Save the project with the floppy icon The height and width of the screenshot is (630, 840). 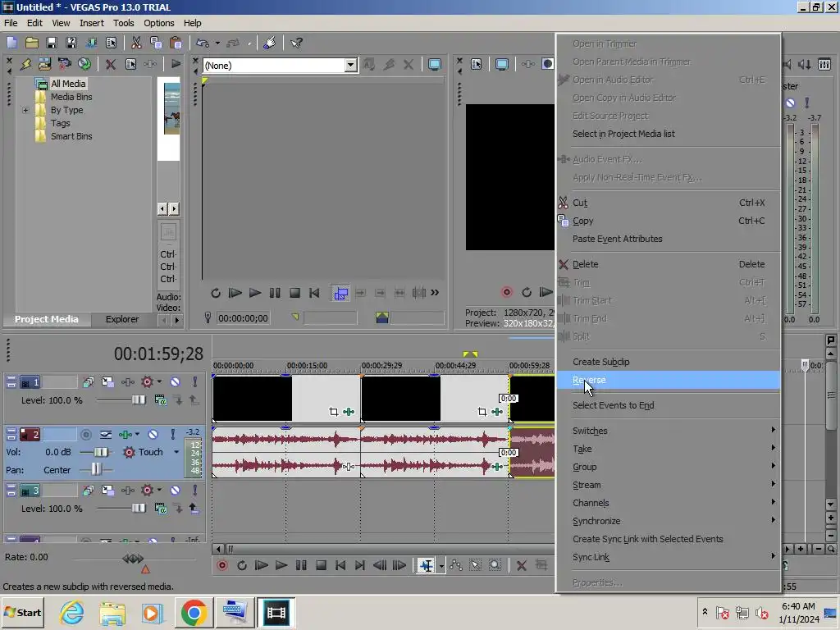click(x=52, y=43)
